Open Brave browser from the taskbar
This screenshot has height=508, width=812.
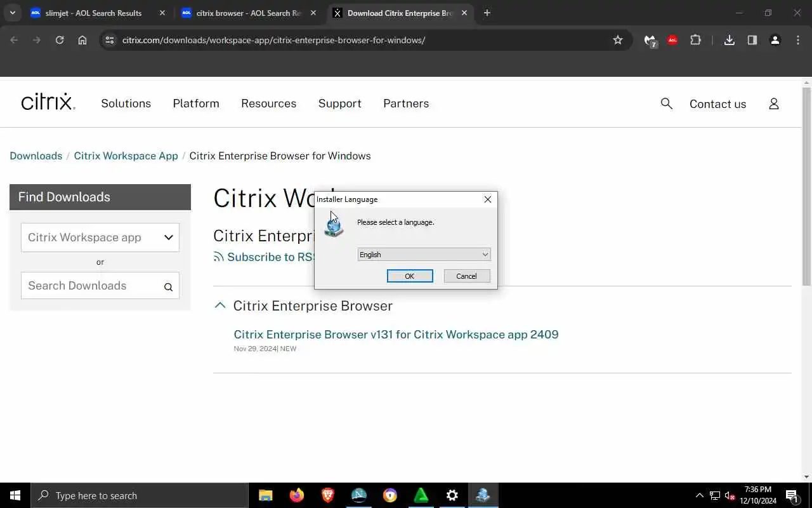[328, 495]
